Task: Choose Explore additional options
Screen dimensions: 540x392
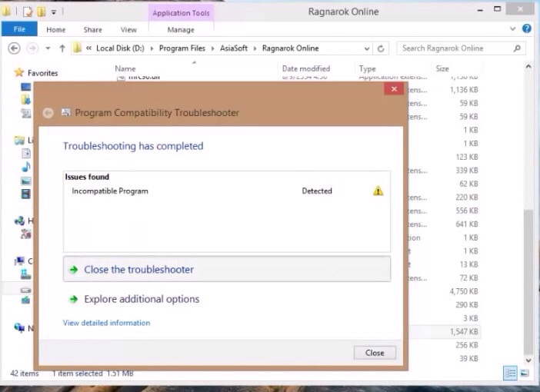Action: tap(142, 299)
